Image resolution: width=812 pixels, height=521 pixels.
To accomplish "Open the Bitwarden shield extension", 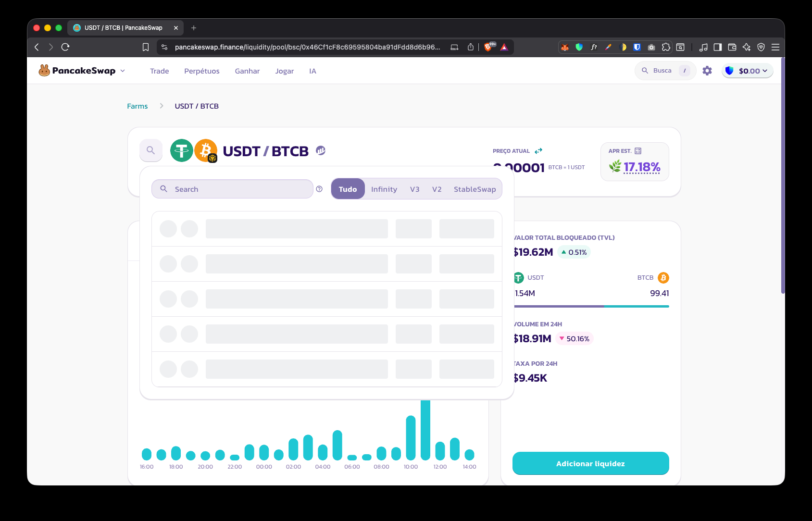I will 637,47.
